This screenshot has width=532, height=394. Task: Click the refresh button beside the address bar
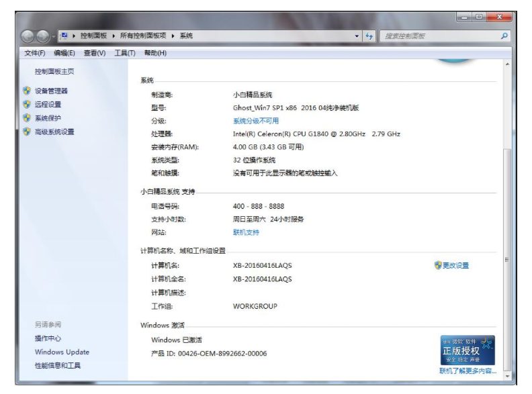(369, 36)
